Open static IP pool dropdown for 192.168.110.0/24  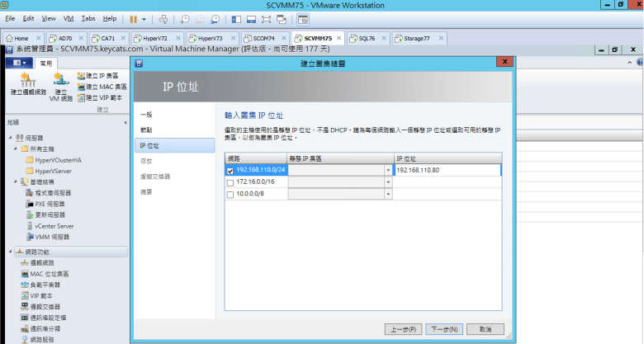coord(388,171)
